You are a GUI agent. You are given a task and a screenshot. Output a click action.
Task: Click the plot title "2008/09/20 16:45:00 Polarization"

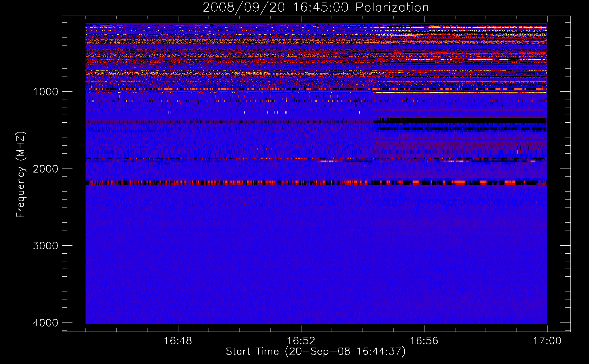[316, 8]
